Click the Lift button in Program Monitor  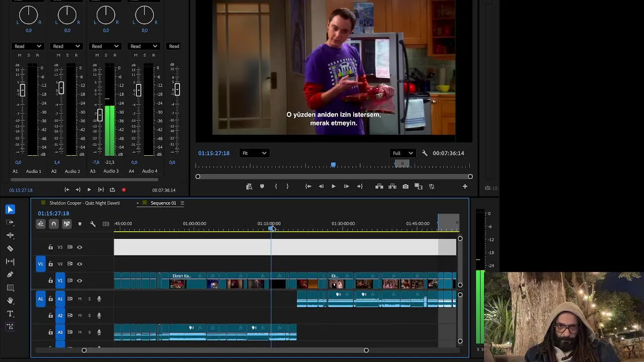pyautogui.click(x=379, y=187)
